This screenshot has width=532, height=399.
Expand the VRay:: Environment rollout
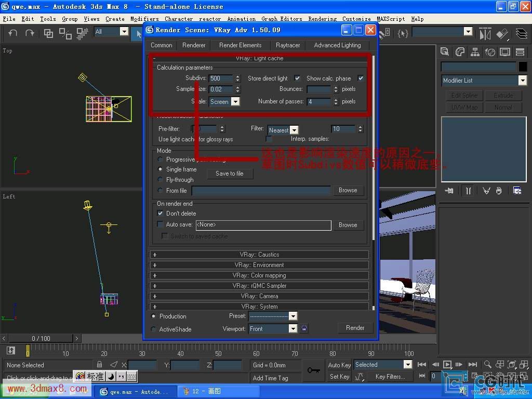(x=259, y=265)
